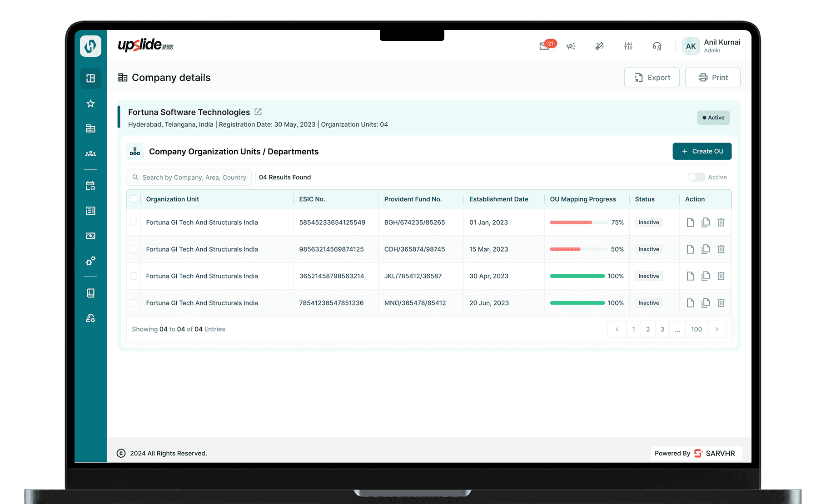Open the payroll card icon in the sidebar

tap(90, 235)
